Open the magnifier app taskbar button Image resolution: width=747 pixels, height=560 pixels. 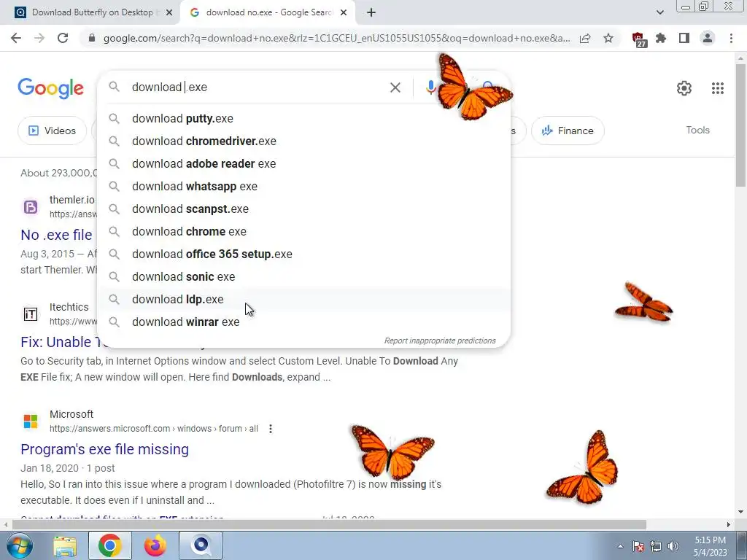click(201, 545)
